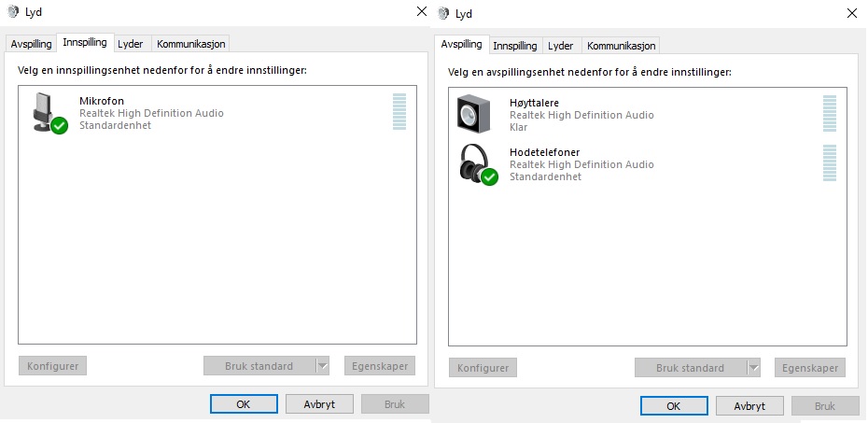Close the right Lyd window
The height and width of the screenshot is (423, 868).
coord(852,13)
